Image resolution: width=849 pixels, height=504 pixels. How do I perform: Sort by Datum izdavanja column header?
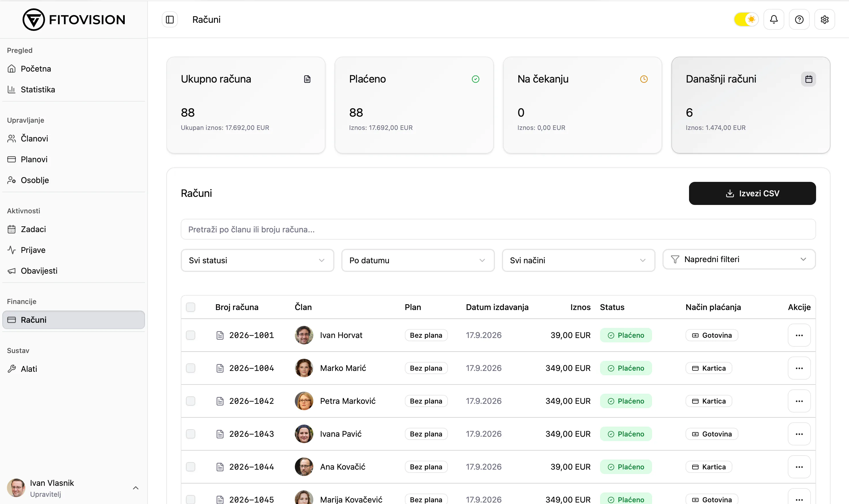497,307
